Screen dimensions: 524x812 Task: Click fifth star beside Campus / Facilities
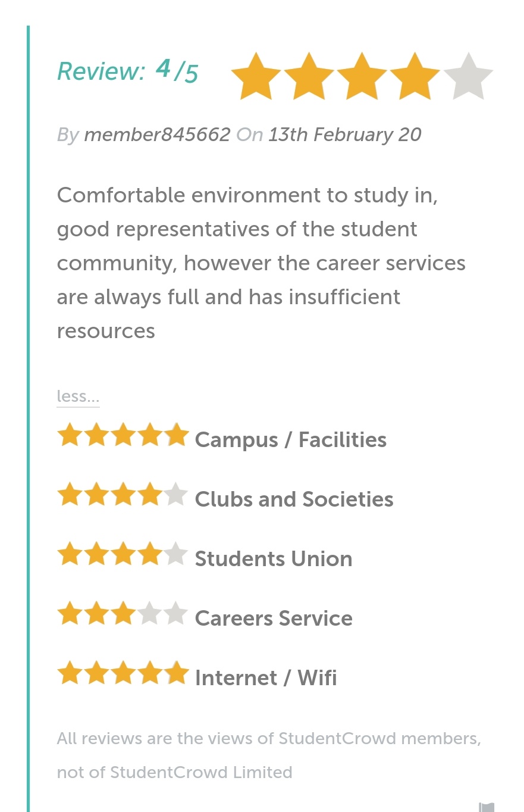tap(177, 435)
